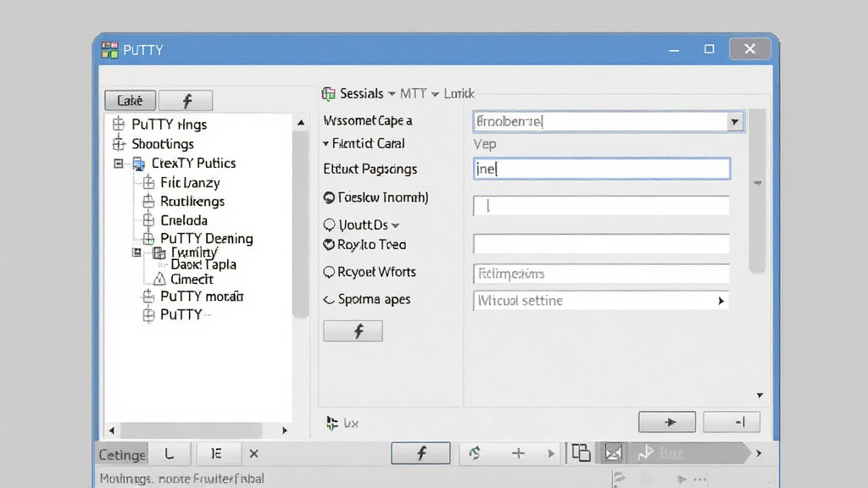Expand the last PuTTY tree node

[x=148, y=315]
